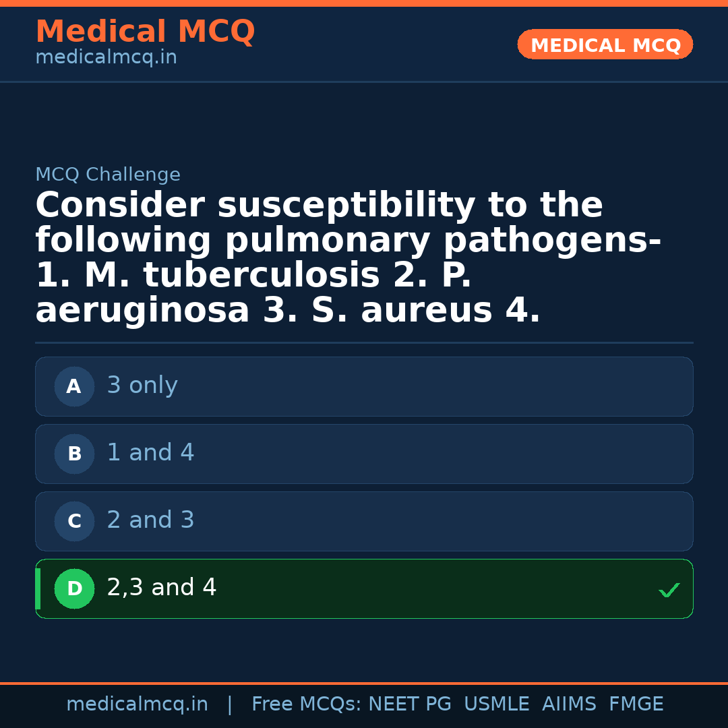Open the medicalmcq.in link below the logo
728x728 pixels.
coord(106,57)
